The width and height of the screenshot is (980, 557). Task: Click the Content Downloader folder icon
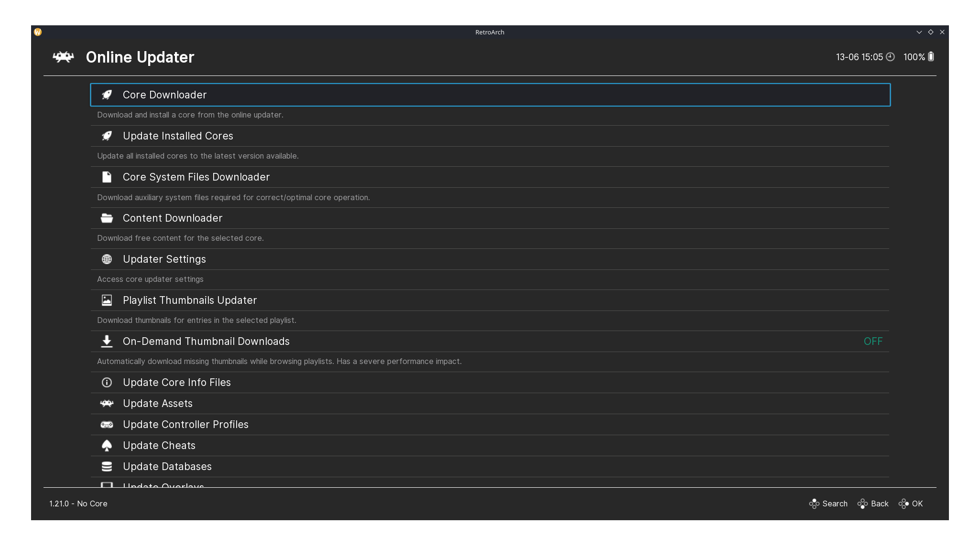[x=106, y=218]
